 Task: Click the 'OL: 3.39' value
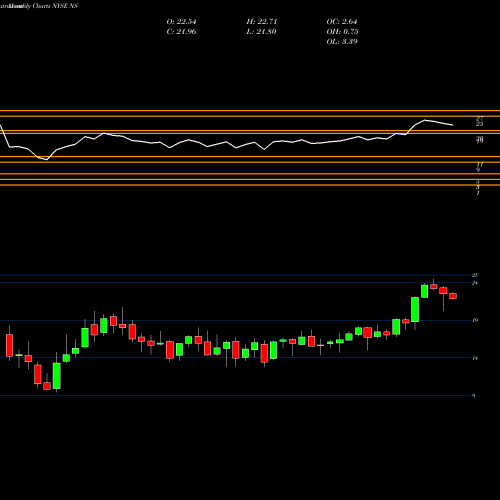(x=342, y=42)
